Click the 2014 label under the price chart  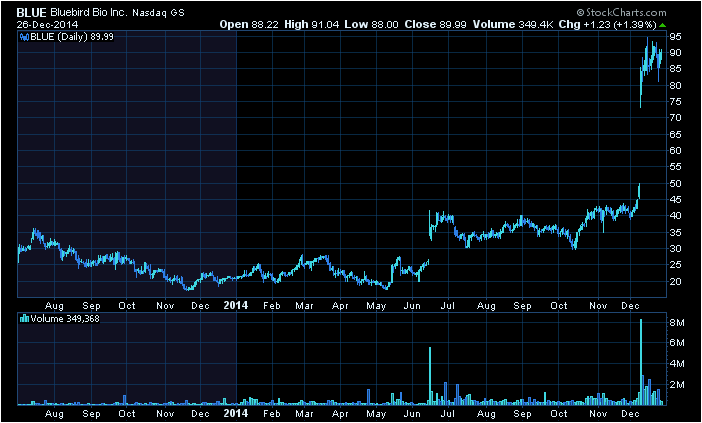pos(235,305)
